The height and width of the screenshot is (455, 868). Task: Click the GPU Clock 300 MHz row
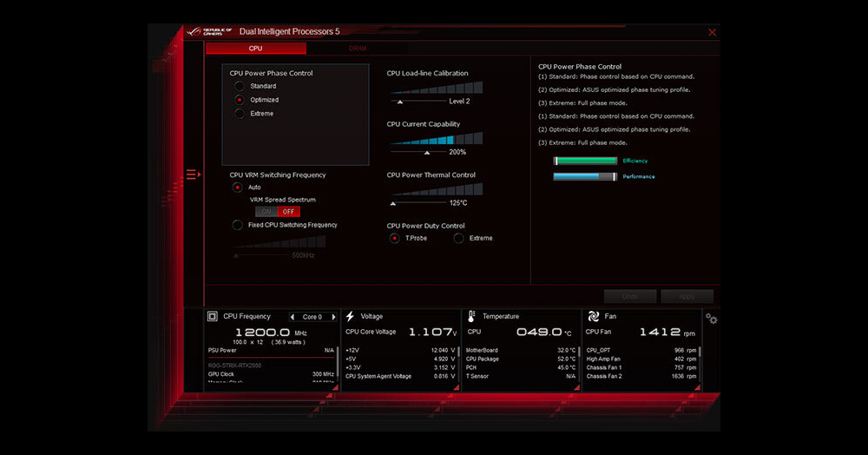click(x=271, y=375)
